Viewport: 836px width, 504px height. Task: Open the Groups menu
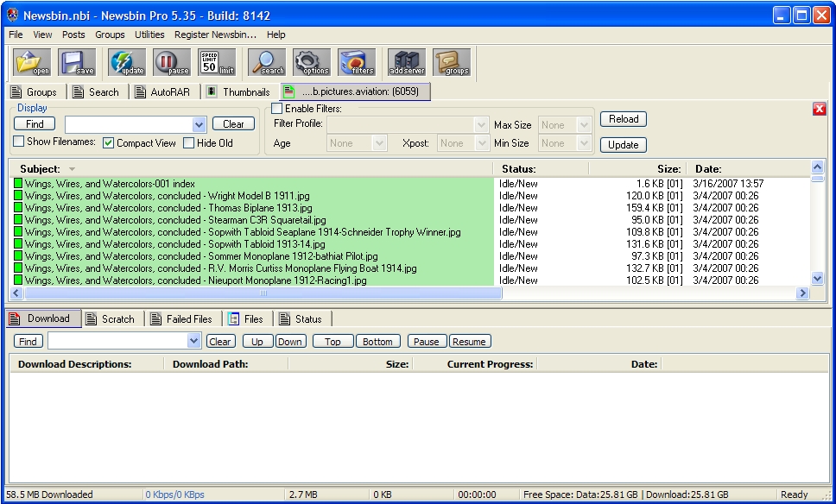[x=110, y=35]
